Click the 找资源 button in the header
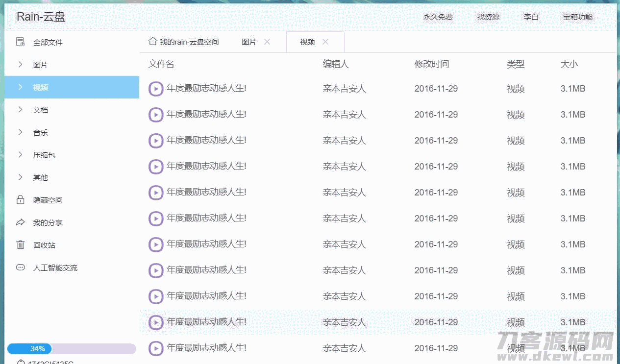The width and height of the screenshot is (620, 364). click(488, 17)
